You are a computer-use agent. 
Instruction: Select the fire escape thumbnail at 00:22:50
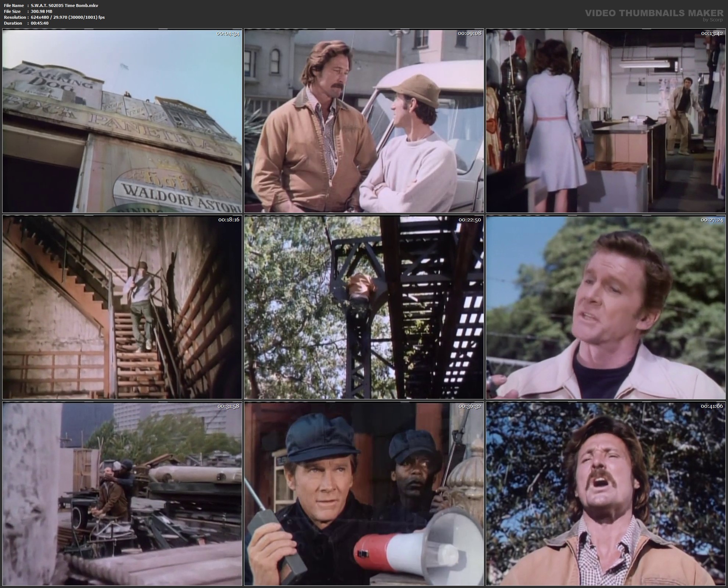(x=364, y=307)
